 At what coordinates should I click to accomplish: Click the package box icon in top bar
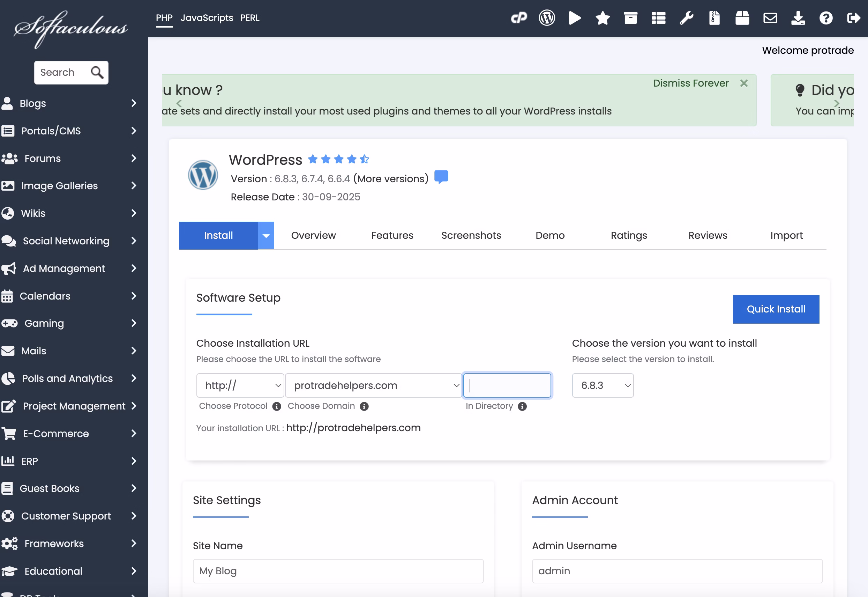(x=742, y=18)
